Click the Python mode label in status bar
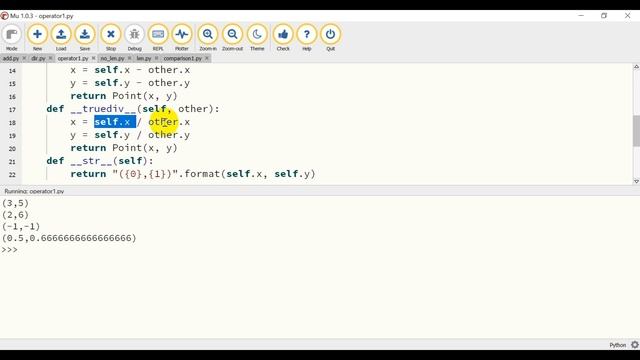Image resolution: width=640 pixels, height=360 pixels. tap(618, 345)
